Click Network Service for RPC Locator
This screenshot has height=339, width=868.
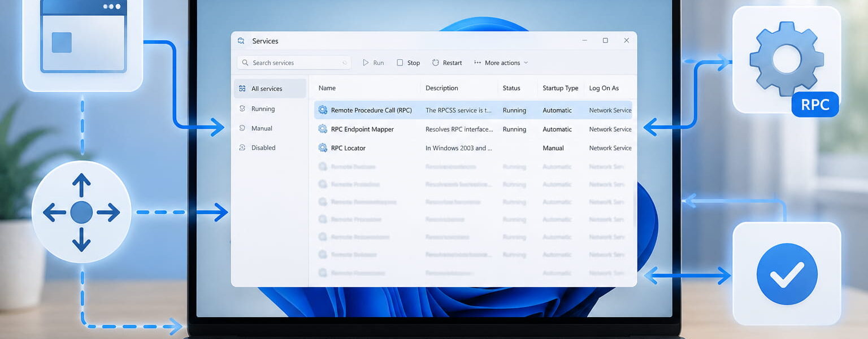610,148
